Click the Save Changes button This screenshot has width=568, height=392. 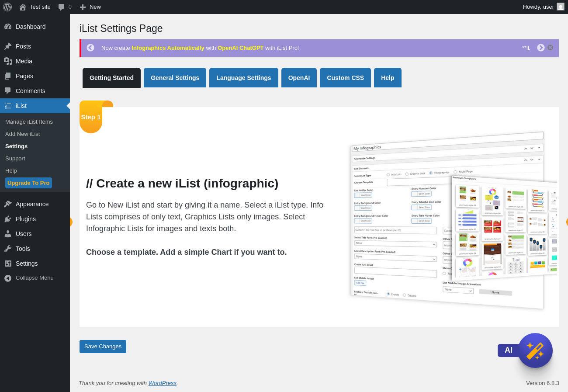(103, 347)
